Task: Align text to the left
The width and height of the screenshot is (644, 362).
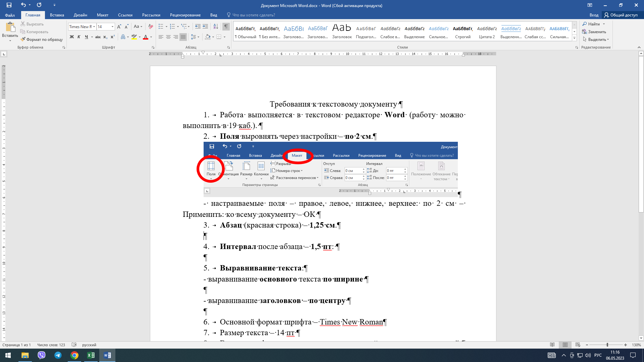Action: pos(161,37)
